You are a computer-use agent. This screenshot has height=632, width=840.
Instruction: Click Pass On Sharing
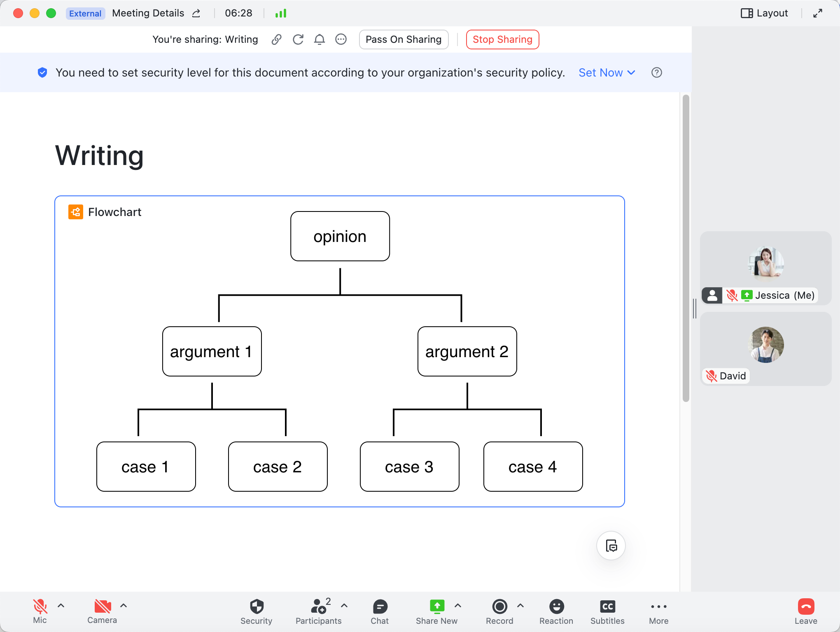pyautogui.click(x=404, y=39)
